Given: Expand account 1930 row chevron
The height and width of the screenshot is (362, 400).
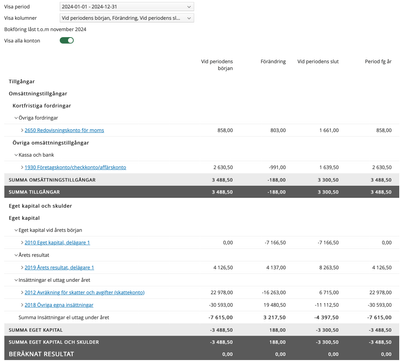Looking at the screenshot, I should (x=22, y=167).
